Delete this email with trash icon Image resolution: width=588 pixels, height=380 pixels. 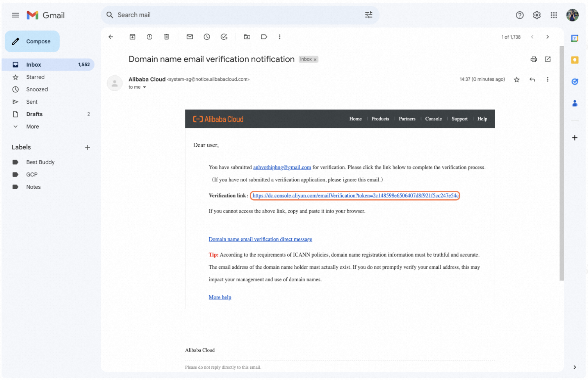pyautogui.click(x=166, y=37)
